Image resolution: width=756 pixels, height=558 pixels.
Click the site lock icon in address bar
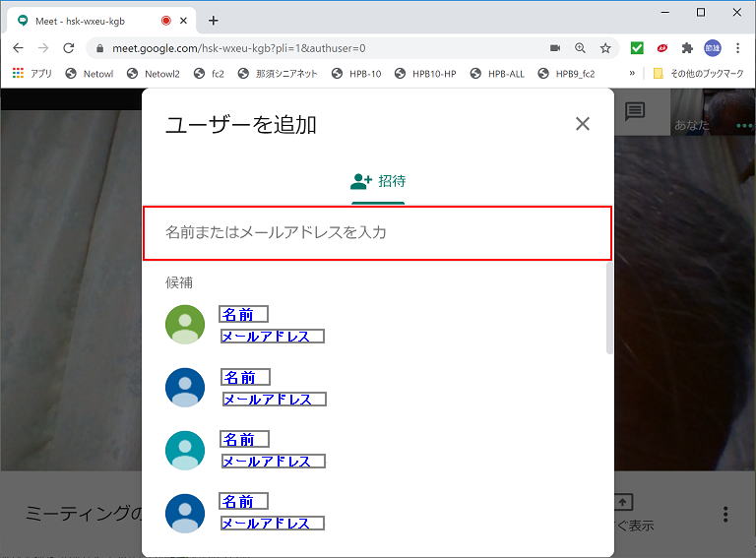99,48
